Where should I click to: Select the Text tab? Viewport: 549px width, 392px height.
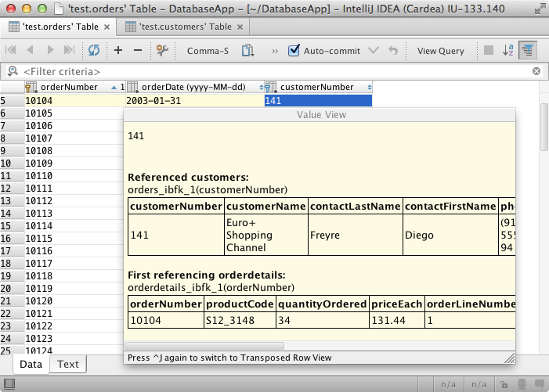(68, 365)
